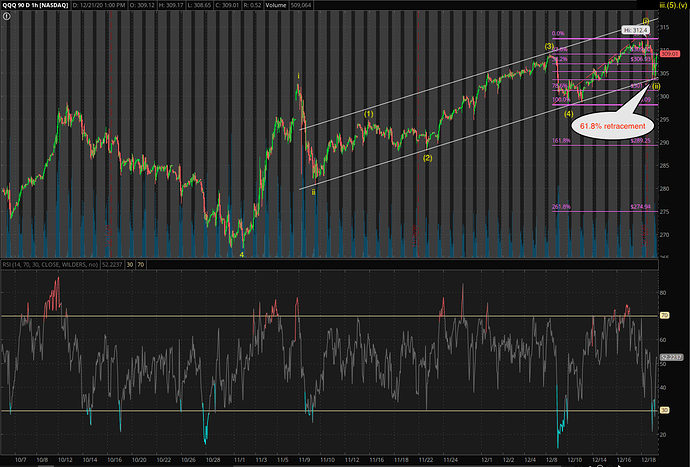Image resolution: width=690 pixels, height=467 pixels.
Task: Click the yellow wave (4) marker
Action: tap(568, 114)
